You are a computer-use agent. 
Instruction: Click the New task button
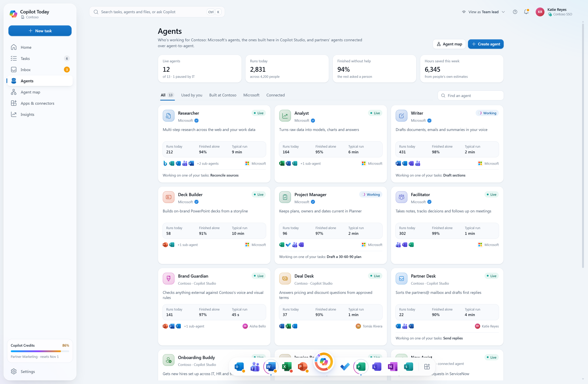tap(40, 31)
